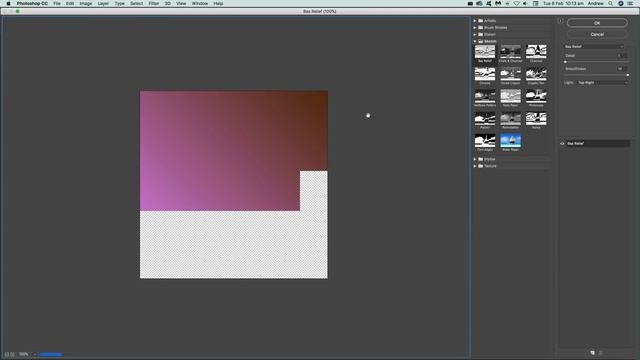Click the zoom out button in preview

pyautogui.click(x=7, y=354)
